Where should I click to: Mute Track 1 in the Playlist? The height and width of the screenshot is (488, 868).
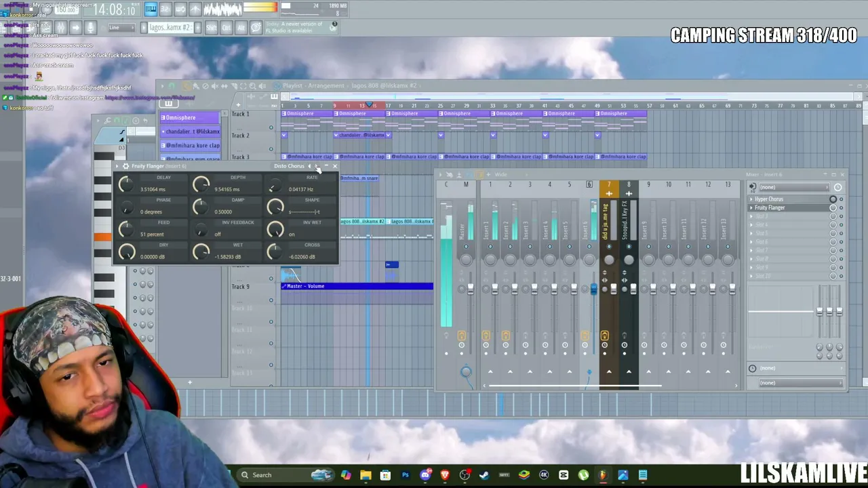coord(271,127)
